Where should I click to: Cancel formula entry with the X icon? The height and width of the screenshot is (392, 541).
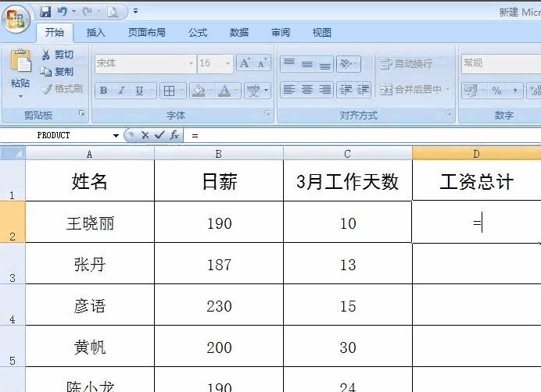[145, 135]
